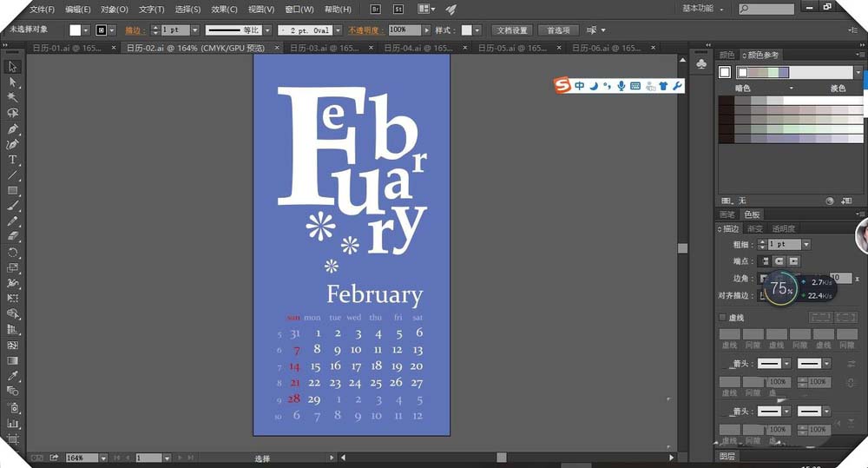Click the white fill color swatch in control bar
The height and width of the screenshot is (468, 868).
tap(76, 30)
